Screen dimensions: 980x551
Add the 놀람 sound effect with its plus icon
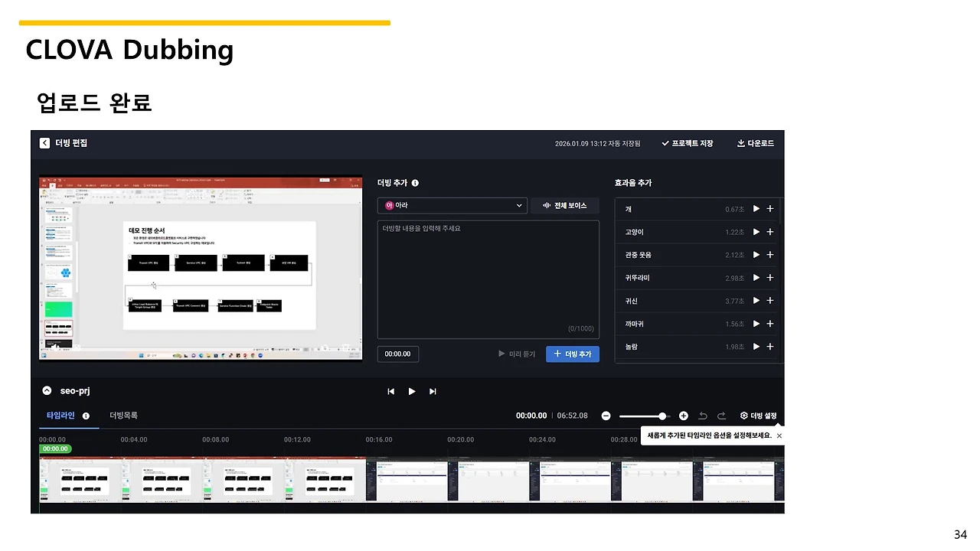770,347
